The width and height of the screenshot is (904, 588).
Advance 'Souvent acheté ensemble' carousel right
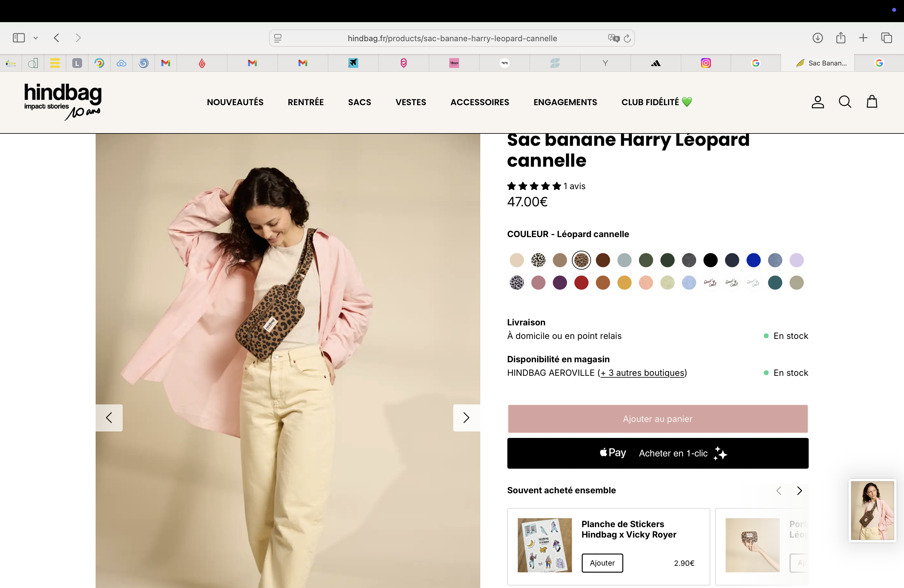click(799, 491)
